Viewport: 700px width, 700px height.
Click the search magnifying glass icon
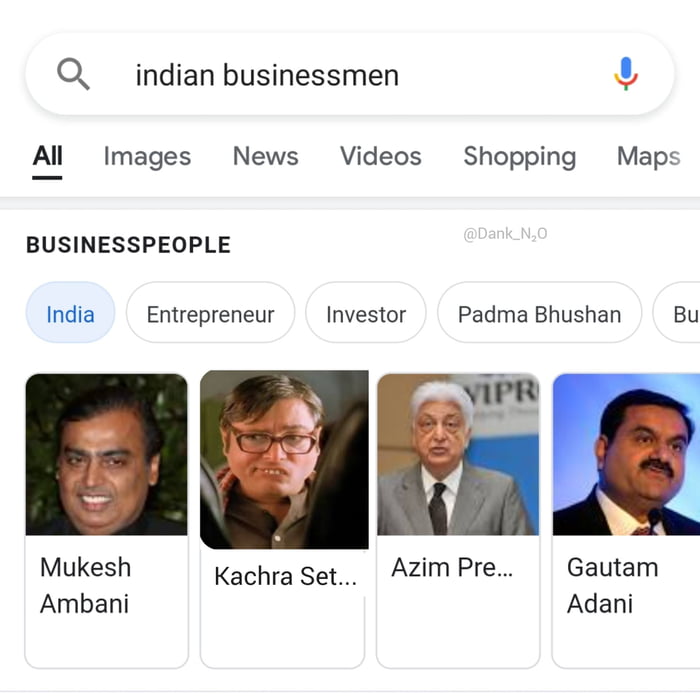pyautogui.click(x=74, y=74)
